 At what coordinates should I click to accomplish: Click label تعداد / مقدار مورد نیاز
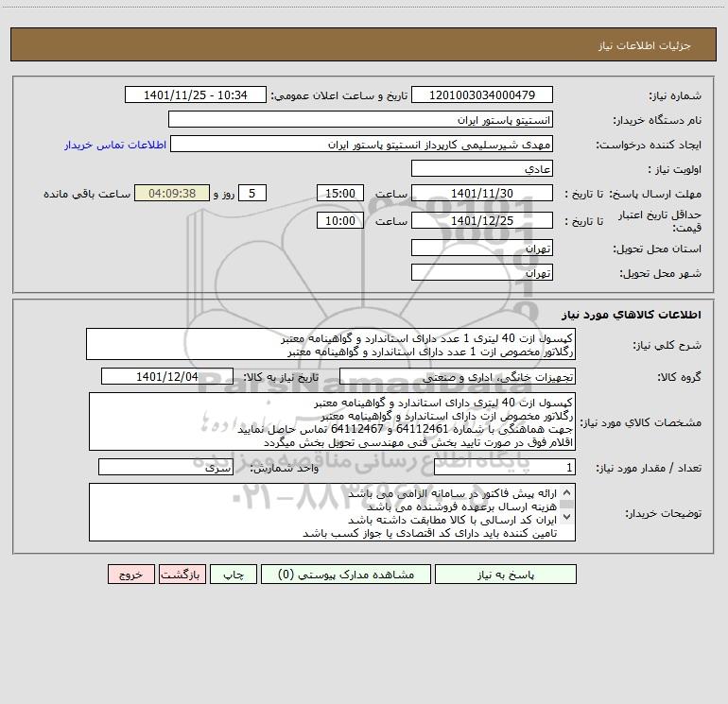(649, 469)
